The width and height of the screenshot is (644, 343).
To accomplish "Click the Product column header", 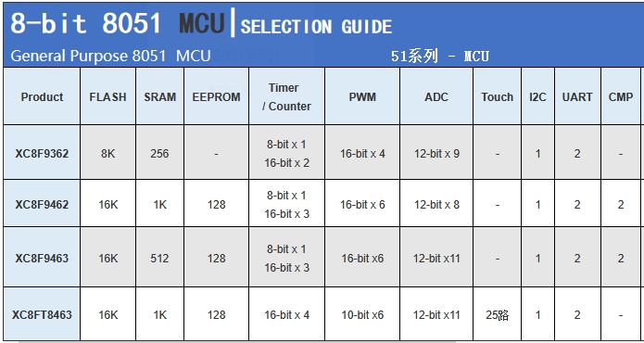I will coord(42,97).
